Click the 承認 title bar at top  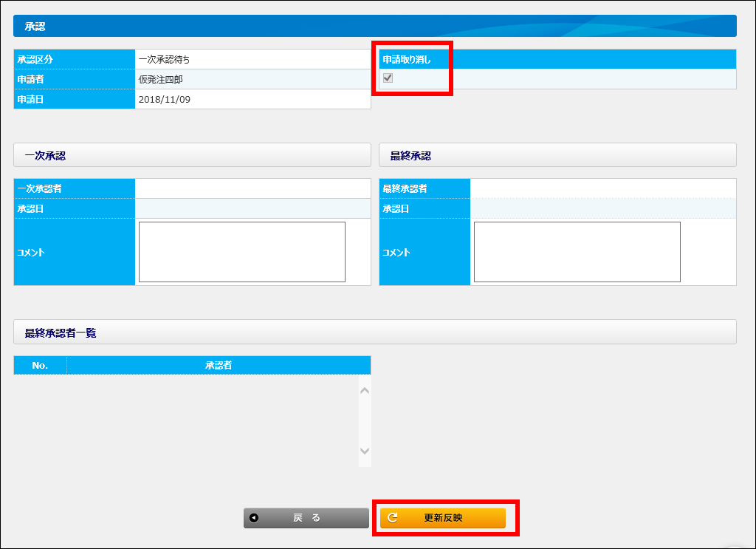pyautogui.click(x=374, y=26)
